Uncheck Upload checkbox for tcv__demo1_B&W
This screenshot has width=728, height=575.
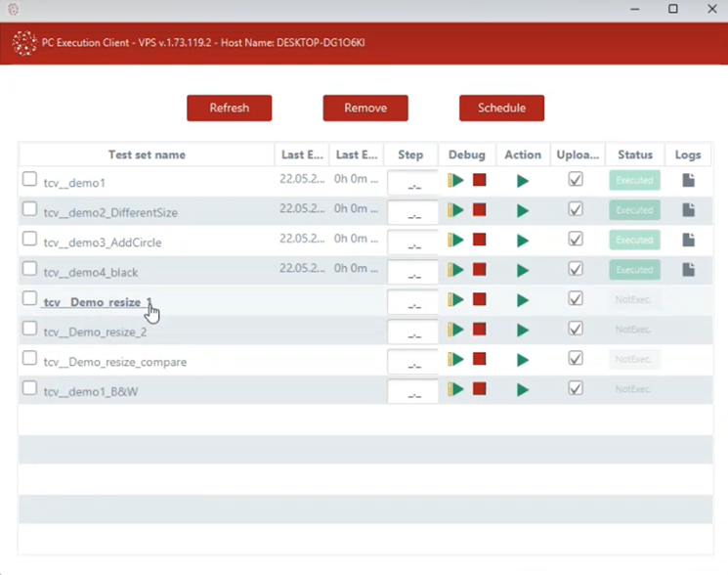tap(576, 389)
